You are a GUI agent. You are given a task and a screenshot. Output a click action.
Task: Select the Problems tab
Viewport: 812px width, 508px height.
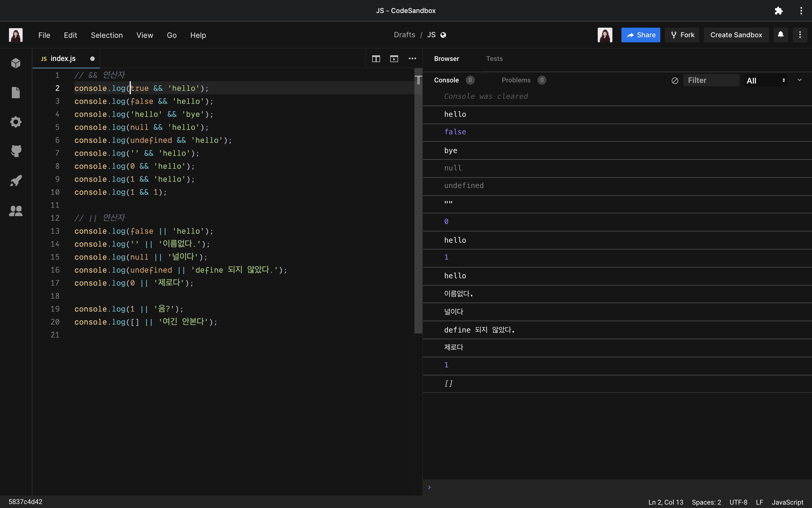click(516, 80)
